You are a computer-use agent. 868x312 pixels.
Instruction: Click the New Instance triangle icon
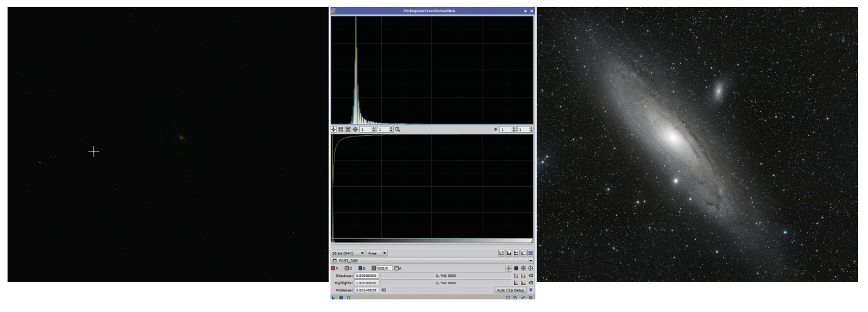(x=333, y=298)
